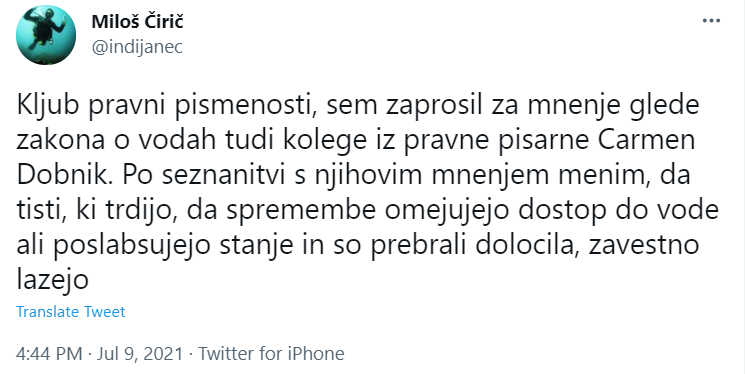Open the diver profile picture avatar
This screenshot has height=374, width=745.
46,35
